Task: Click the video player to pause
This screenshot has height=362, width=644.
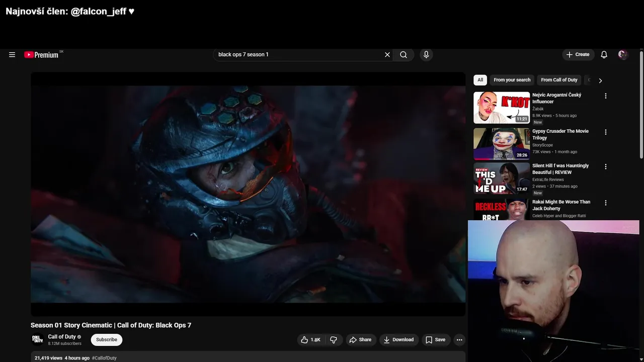Action: tap(248, 194)
